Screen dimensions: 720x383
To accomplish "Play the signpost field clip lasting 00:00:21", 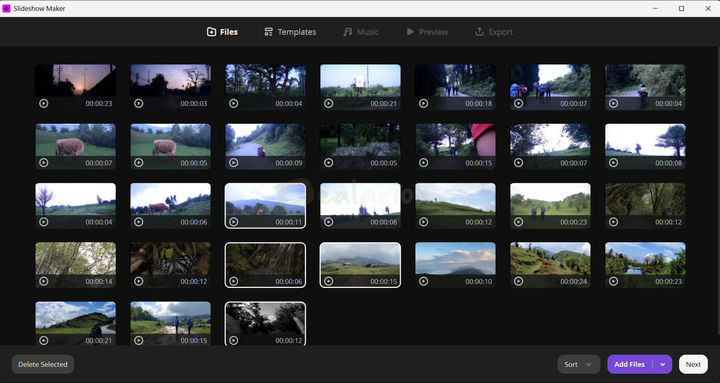I will tap(329, 103).
